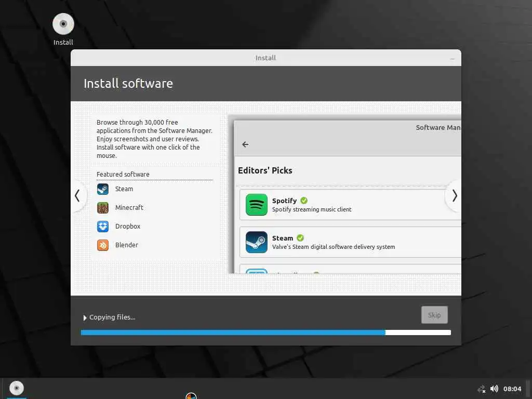Viewport: 532px width, 399px height.
Task: Click the clock showing 08:04
Action: click(512, 389)
